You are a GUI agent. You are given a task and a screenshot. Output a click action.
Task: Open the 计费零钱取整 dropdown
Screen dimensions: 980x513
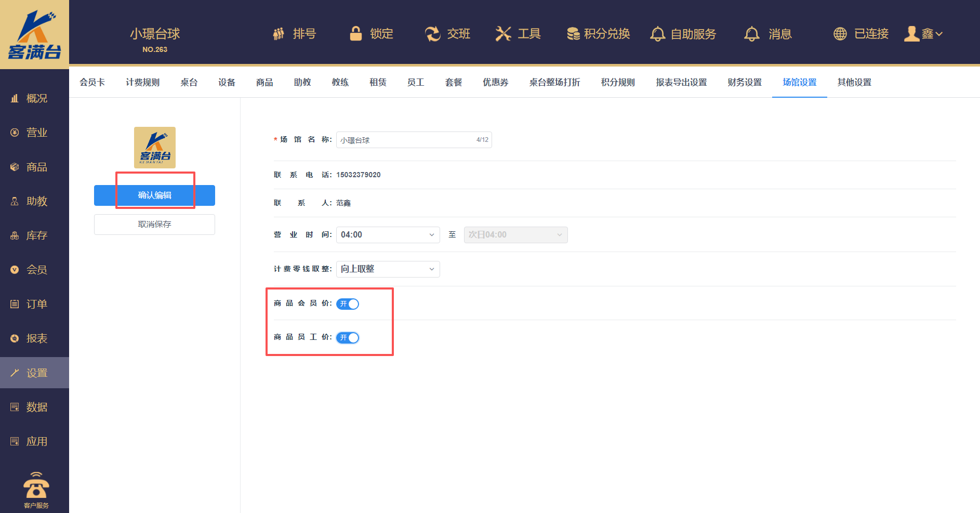click(x=388, y=269)
